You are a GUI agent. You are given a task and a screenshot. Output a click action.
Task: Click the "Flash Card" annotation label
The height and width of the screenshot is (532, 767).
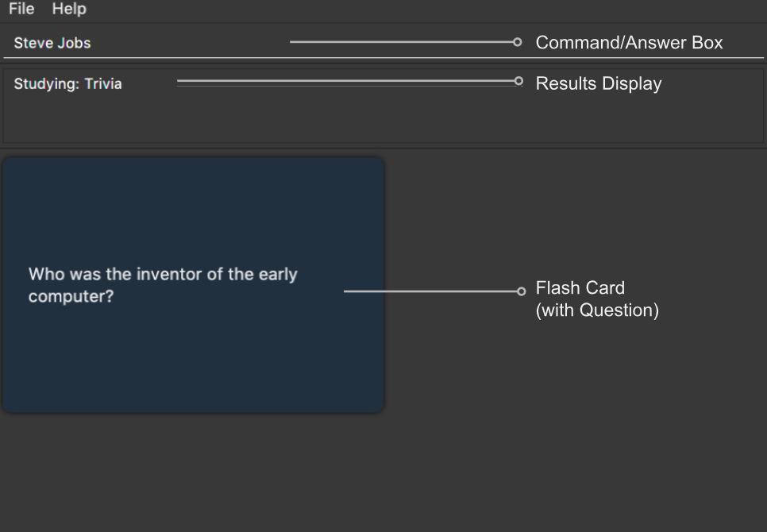[580, 288]
